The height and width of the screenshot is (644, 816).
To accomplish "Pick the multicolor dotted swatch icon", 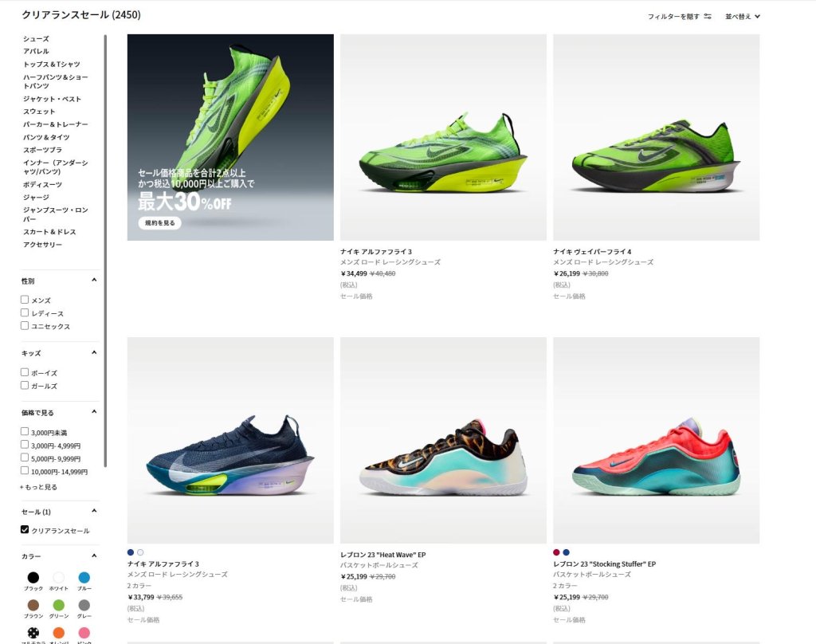I will [x=33, y=632].
